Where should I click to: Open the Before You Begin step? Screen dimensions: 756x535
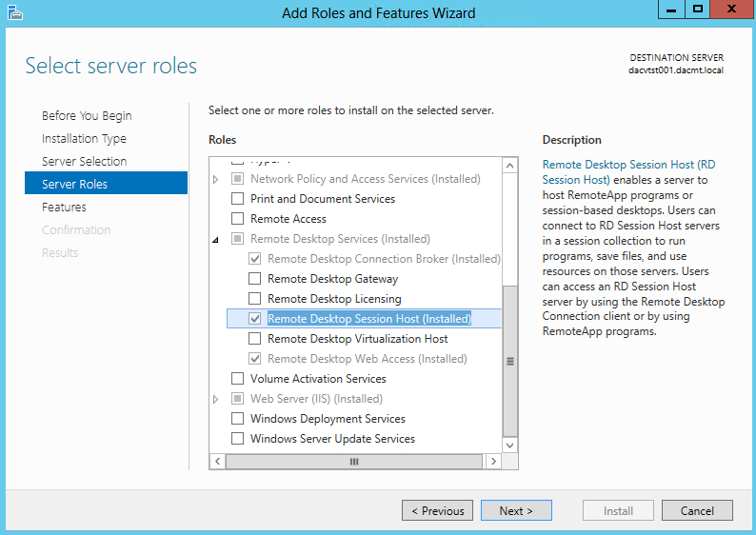pyautogui.click(x=87, y=116)
